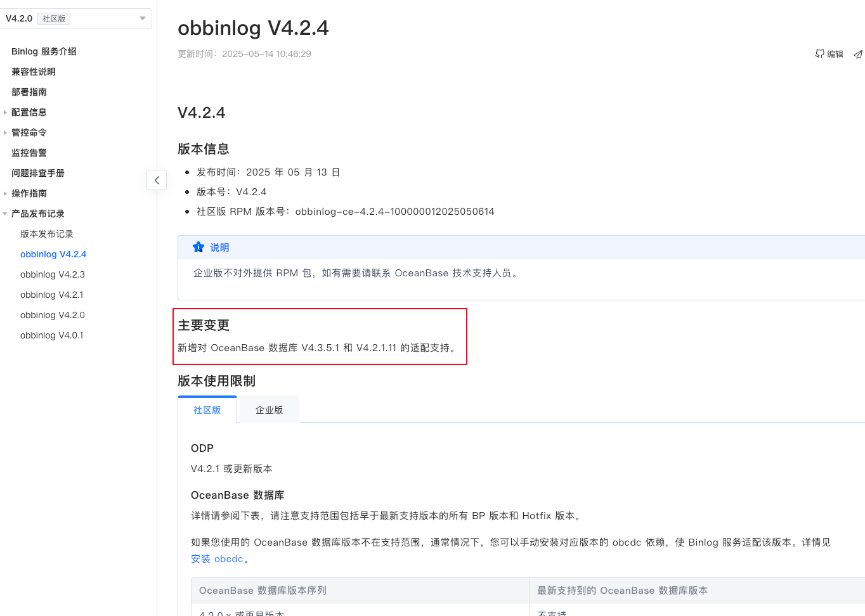The image size is (865, 616).
Task: Open obbinlog V4.2.3 release notes
Action: [x=53, y=274]
